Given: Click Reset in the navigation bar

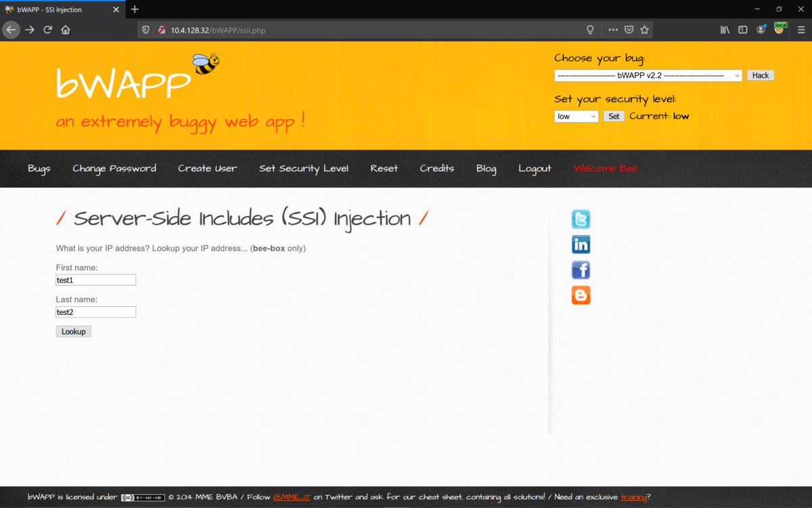Looking at the screenshot, I should pyautogui.click(x=384, y=169).
